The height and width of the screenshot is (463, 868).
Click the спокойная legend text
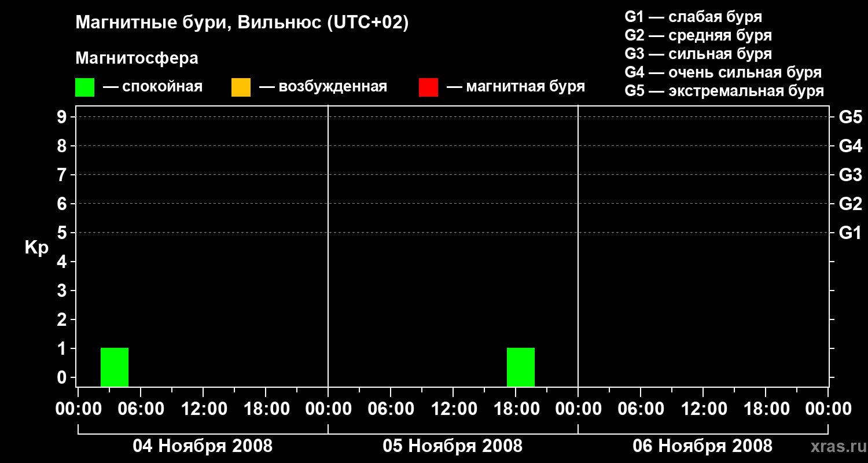153,87
